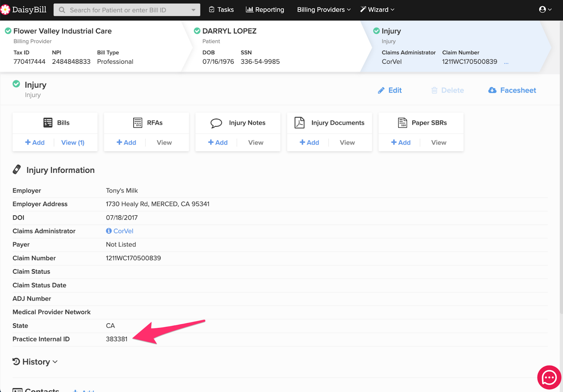Open the CorVel claims administrator link
The width and height of the screenshot is (563, 392).
123,231
